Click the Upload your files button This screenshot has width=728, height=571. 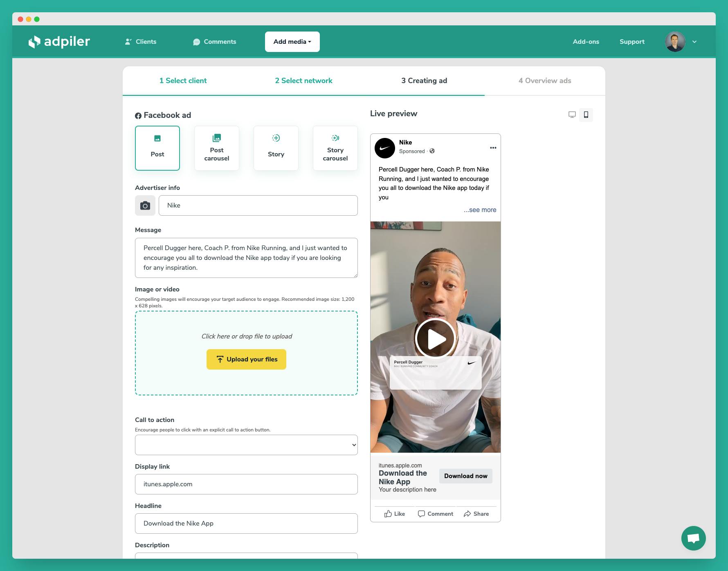[x=246, y=359]
